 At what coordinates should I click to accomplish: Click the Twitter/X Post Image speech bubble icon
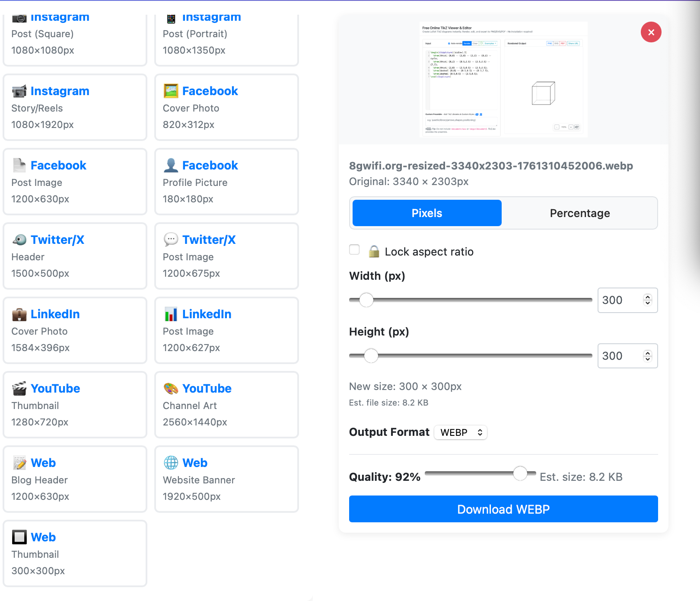(x=171, y=240)
